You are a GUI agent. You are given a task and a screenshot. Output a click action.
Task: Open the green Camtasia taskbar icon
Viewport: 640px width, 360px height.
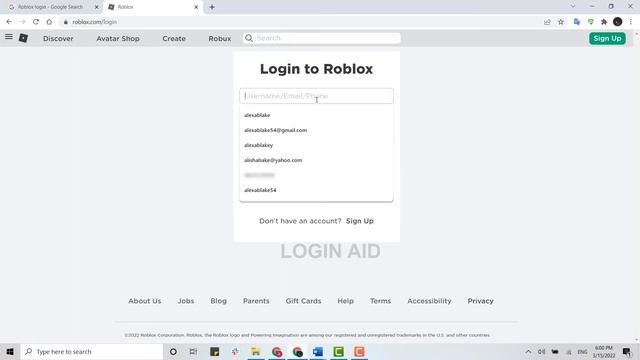(x=338, y=351)
